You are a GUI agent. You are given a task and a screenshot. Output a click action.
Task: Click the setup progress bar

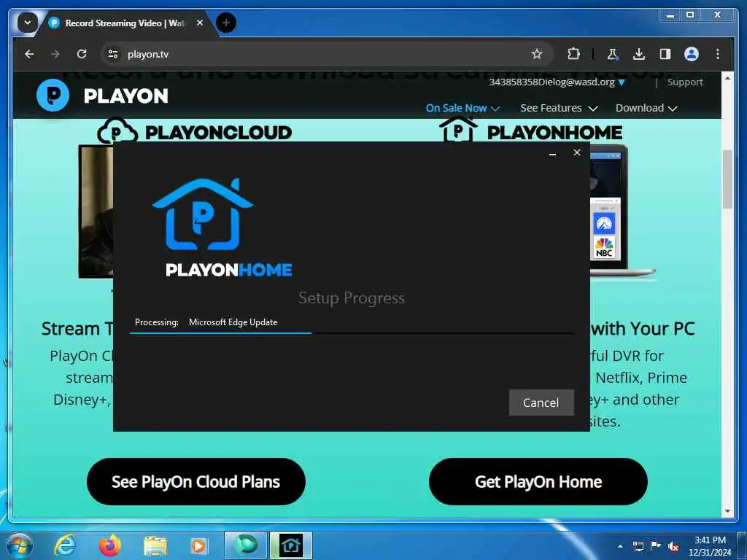tap(352, 332)
